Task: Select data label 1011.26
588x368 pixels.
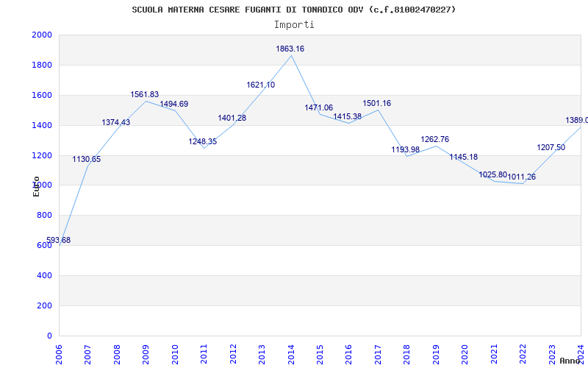Action: (522, 177)
